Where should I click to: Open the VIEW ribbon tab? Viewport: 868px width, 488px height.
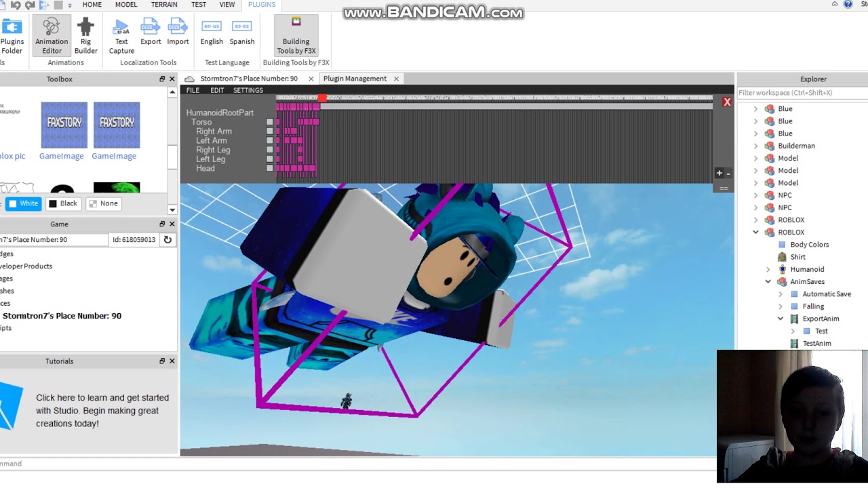(227, 5)
